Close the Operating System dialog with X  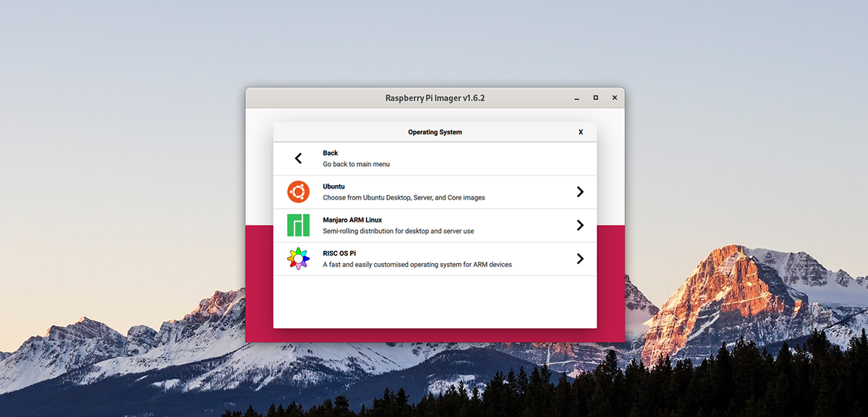580,132
